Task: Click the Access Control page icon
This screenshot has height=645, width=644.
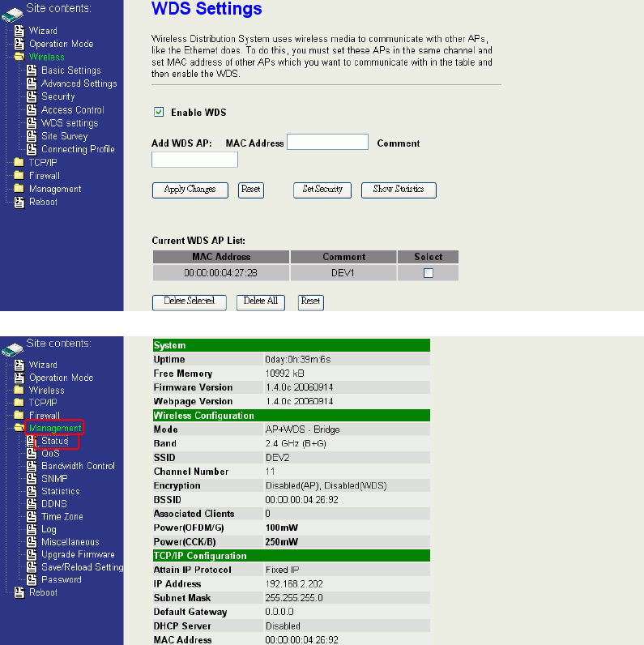Action: 32,110
